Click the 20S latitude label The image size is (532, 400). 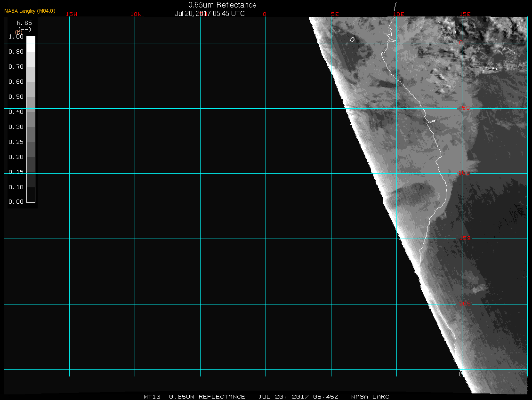[464, 304]
